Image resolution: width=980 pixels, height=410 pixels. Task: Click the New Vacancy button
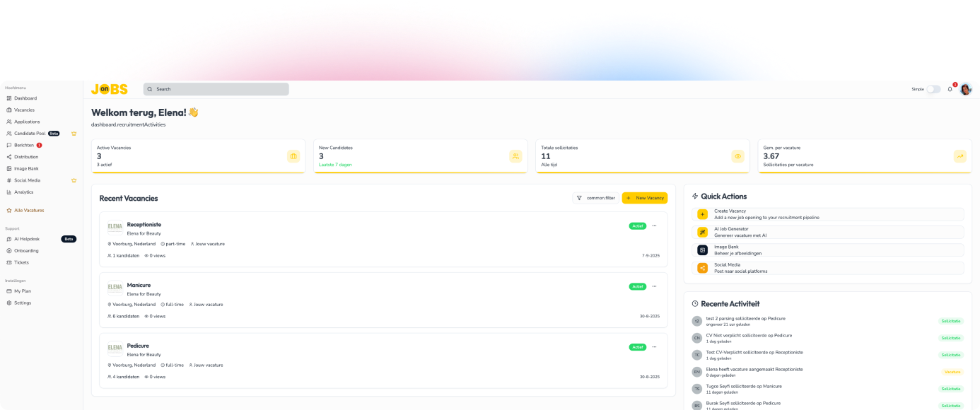click(x=644, y=198)
